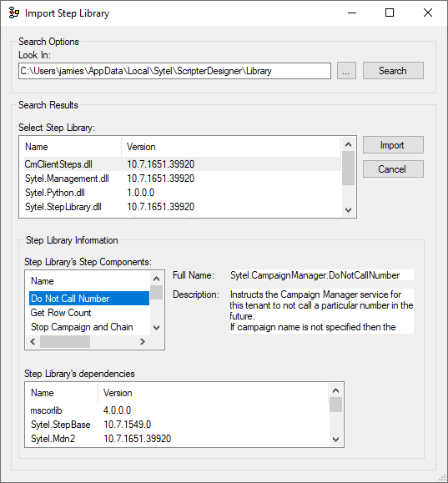Minimize the Import Step Library window
Image resolution: width=448 pixels, height=483 pixels.
[352, 13]
